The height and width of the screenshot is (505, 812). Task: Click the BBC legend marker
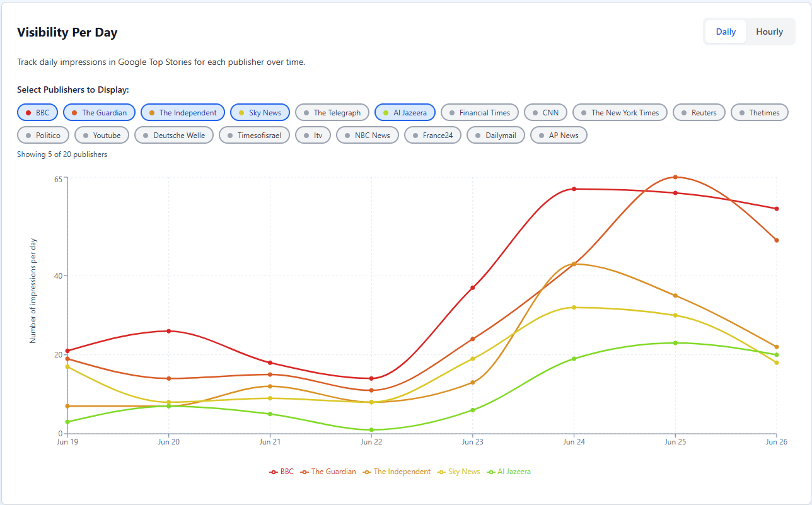[272, 472]
